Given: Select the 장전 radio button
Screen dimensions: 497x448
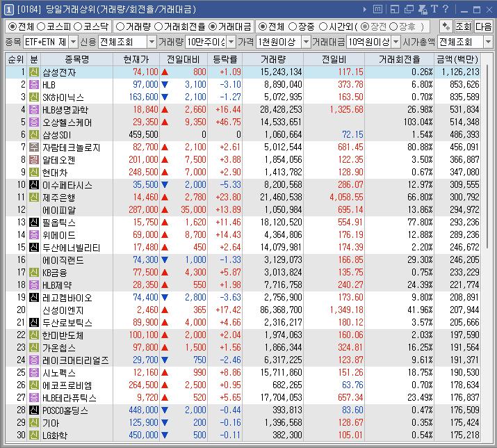Looking at the screenshot, I should pos(365,26).
